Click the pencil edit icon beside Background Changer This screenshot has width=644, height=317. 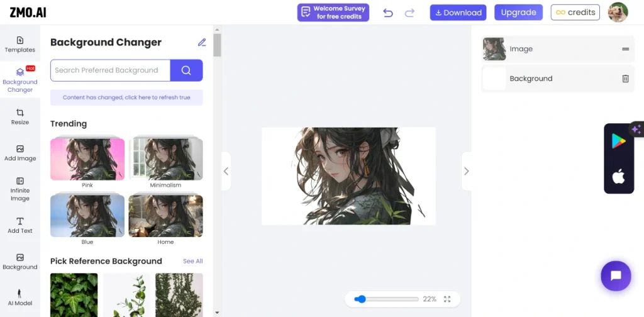pos(202,42)
